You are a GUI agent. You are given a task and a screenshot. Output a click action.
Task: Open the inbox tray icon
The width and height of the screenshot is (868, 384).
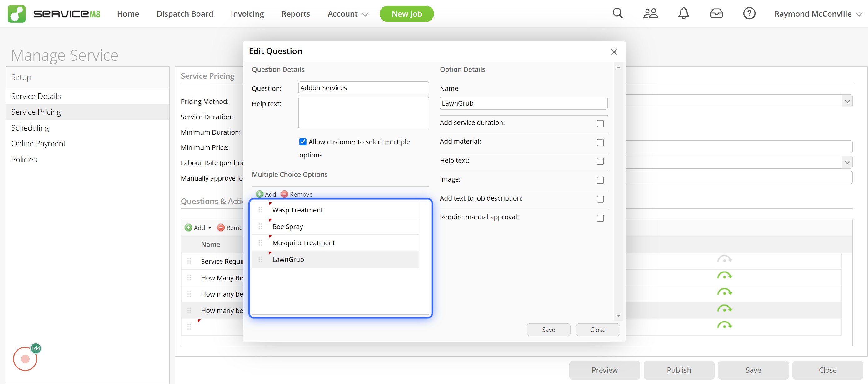pyautogui.click(x=716, y=13)
